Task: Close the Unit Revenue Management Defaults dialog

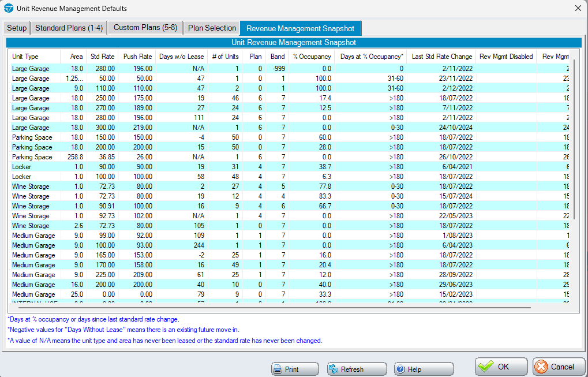Action: pos(578,8)
